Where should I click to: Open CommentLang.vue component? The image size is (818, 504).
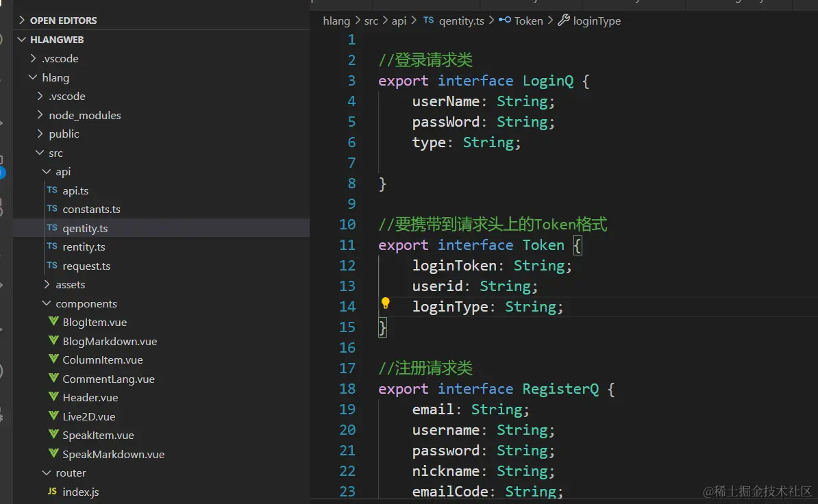click(108, 379)
